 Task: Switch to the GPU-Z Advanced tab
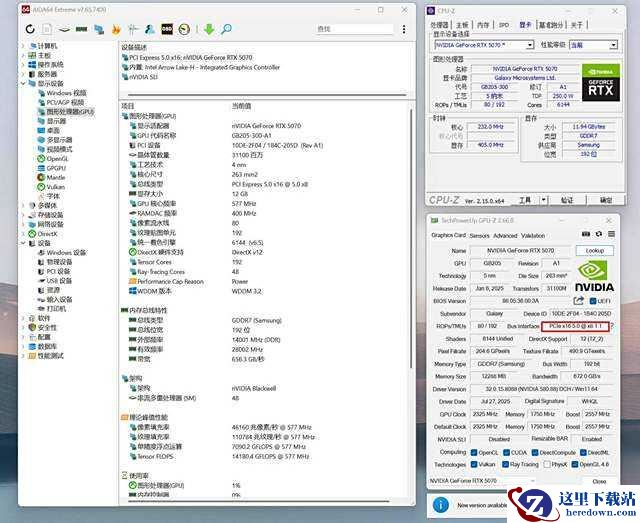tap(505, 236)
